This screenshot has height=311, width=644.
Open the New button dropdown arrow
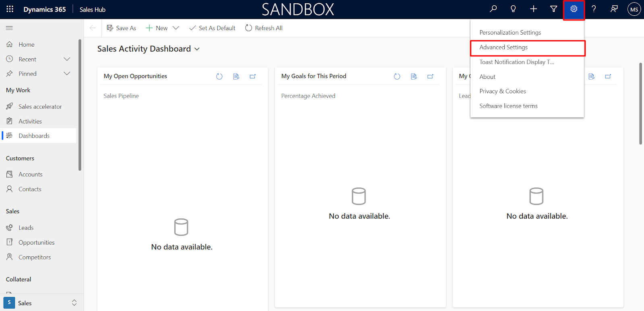click(x=176, y=28)
